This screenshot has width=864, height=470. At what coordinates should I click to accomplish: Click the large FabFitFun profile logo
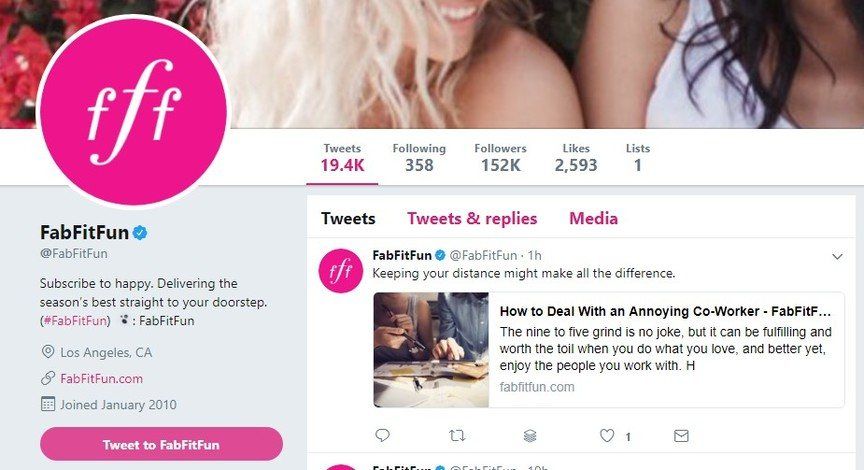pyautogui.click(x=133, y=110)
